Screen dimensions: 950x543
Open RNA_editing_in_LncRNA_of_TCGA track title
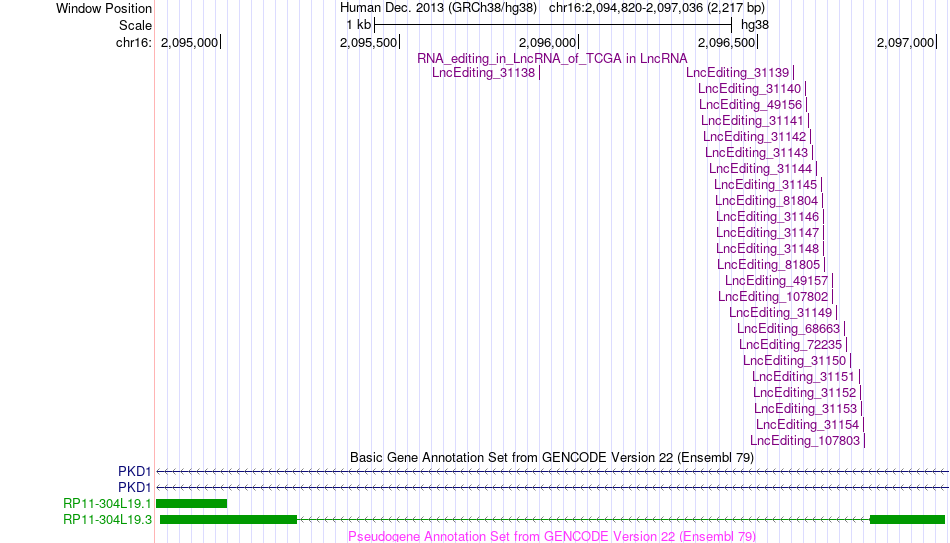[552, 59]
